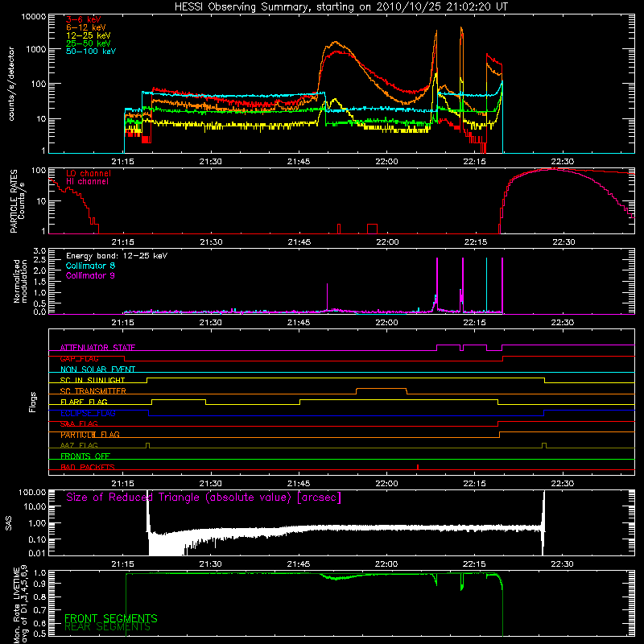Screen dimensions: 644x644
Task: Click the FLARE_FLAG label
Action: coord(84,402)
